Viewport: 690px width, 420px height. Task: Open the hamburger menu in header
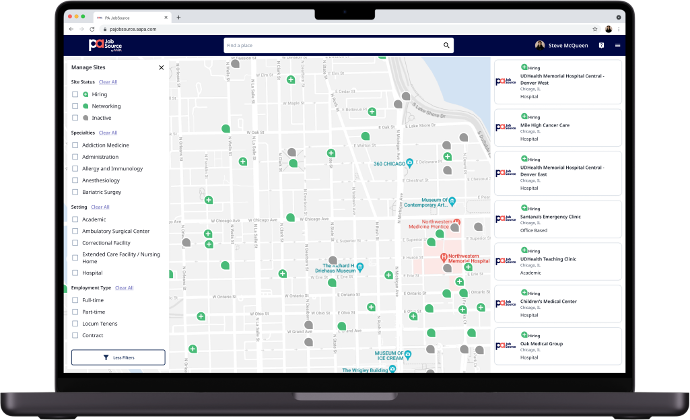618,45
